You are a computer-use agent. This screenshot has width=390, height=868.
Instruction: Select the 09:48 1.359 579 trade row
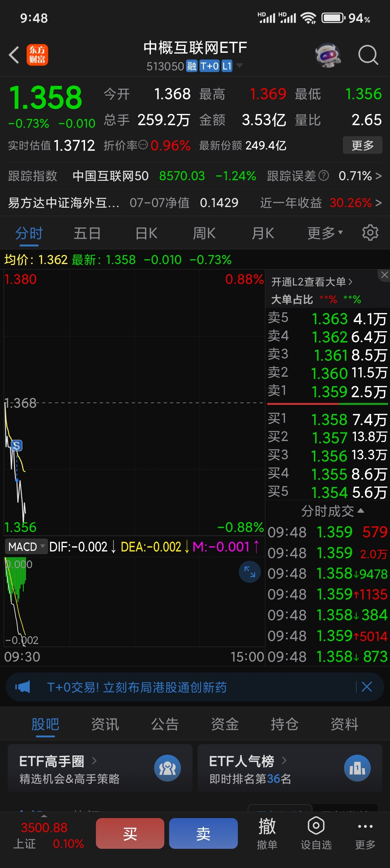(327, 532)
